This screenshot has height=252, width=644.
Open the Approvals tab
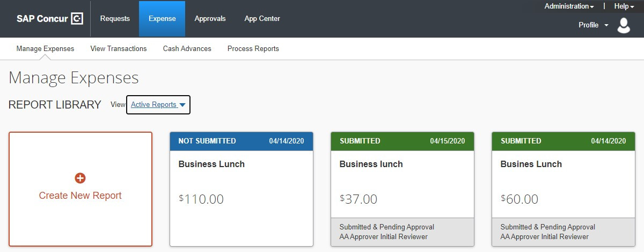click(x=210, y=19)
